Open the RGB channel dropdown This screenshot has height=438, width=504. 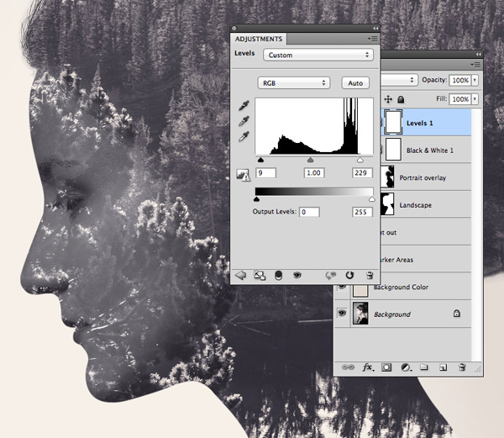point(292,83)
